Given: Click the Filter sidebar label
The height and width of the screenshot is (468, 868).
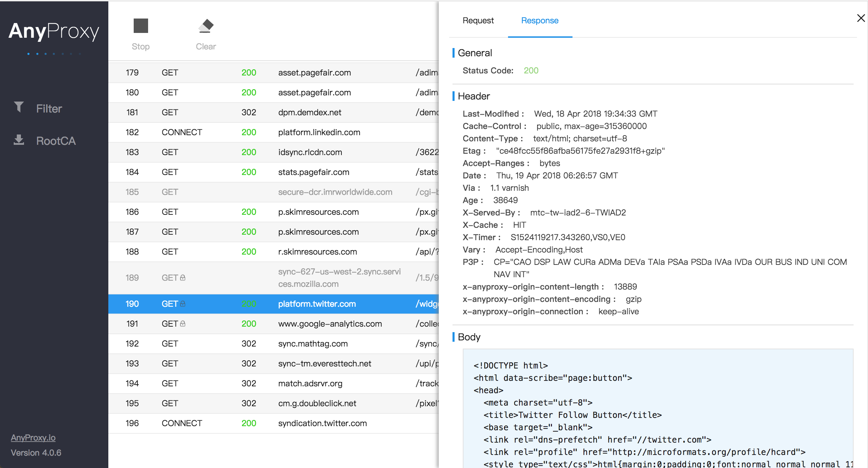Looking at the screenshot, I should pos(49,109).
